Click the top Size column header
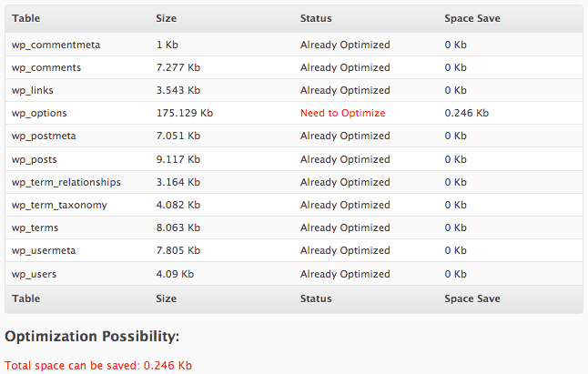The image size is (588, 374). click(x=167, y=18)
